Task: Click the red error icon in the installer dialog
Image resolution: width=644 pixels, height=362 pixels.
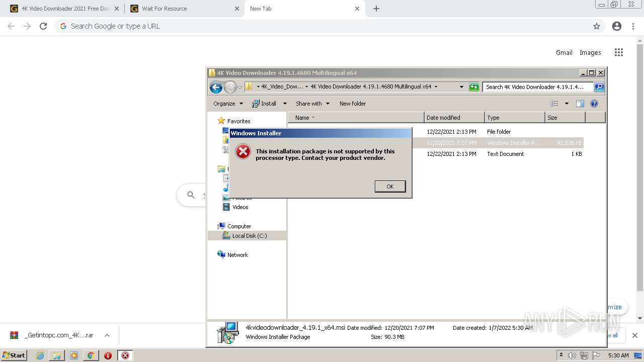Action: (x=243, y=151)
